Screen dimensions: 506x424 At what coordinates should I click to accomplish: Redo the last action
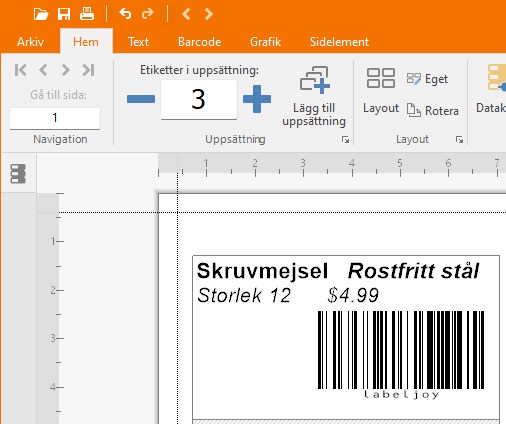click(147, 14)
